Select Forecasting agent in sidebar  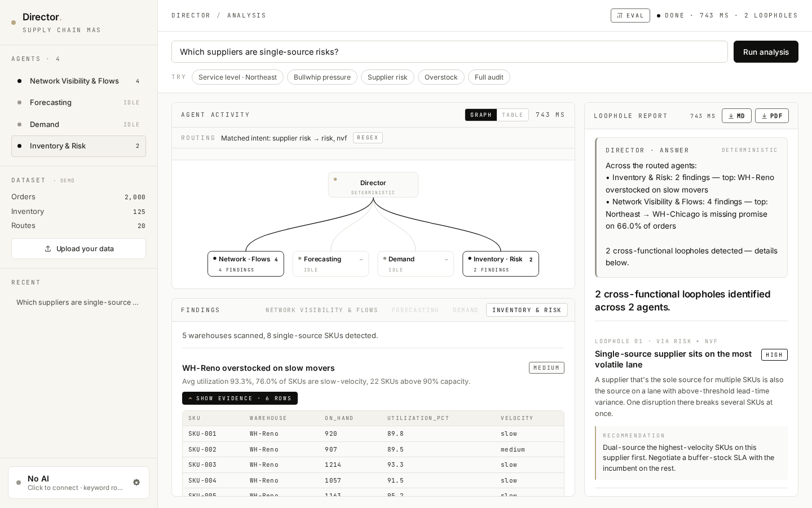(78, 103)
